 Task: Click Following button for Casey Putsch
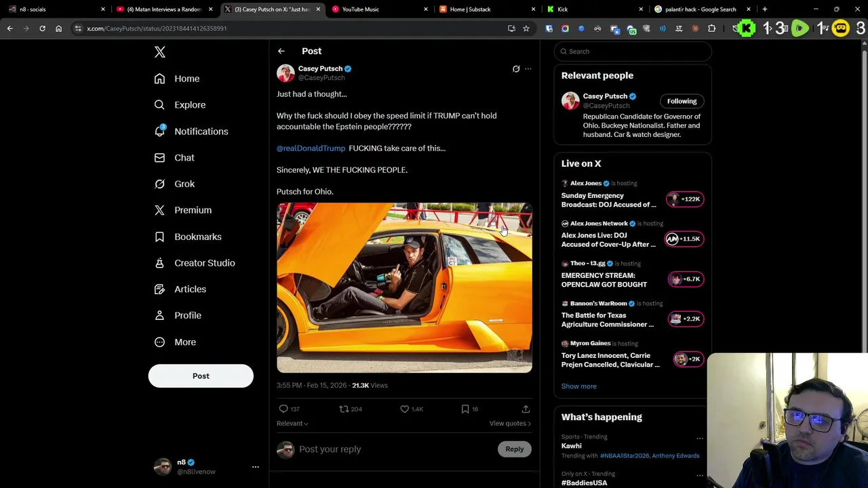click(682, 102)
